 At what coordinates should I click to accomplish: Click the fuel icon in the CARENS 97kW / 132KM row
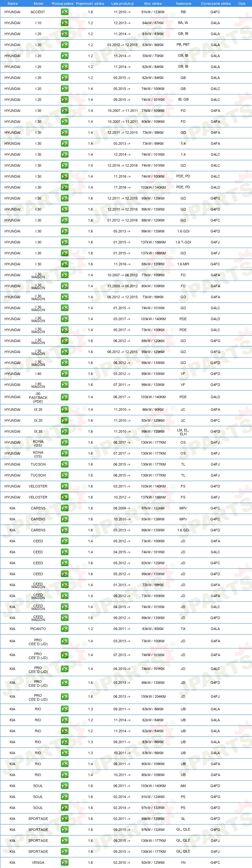point(64,508)
